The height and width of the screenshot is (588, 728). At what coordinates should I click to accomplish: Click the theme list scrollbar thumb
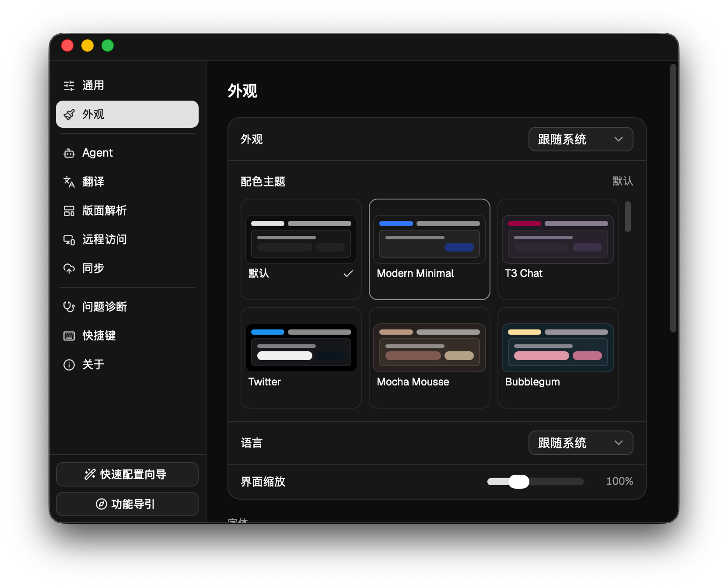point(628,217)
